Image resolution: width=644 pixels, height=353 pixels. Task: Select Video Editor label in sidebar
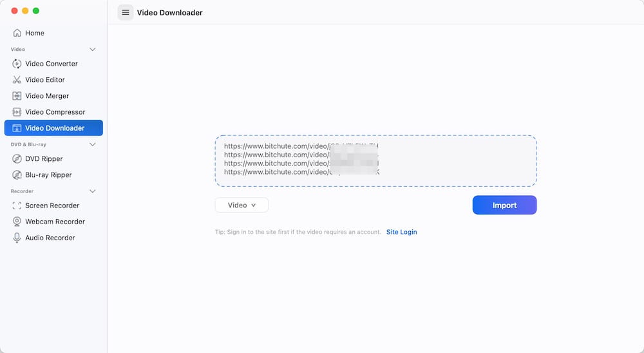(45, 80)
